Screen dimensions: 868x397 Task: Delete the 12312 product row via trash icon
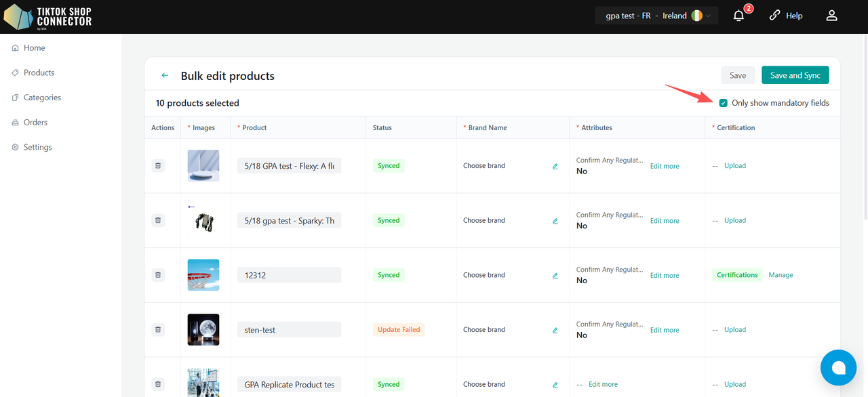tap(158, 275)
